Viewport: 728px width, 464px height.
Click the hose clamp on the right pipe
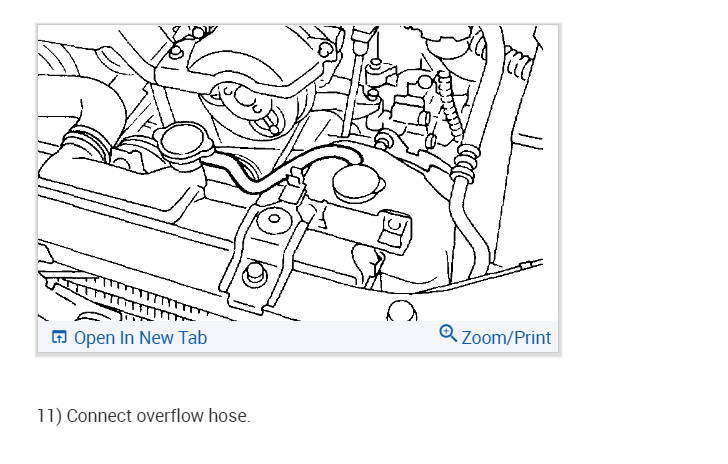(465, 163)
